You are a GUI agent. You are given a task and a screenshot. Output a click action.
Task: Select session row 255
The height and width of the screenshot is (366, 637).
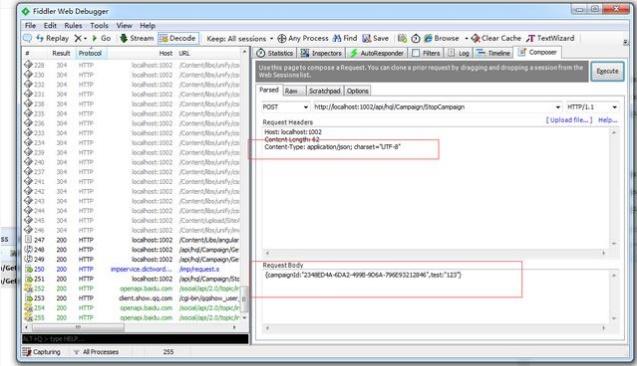(x=132, y=318)
